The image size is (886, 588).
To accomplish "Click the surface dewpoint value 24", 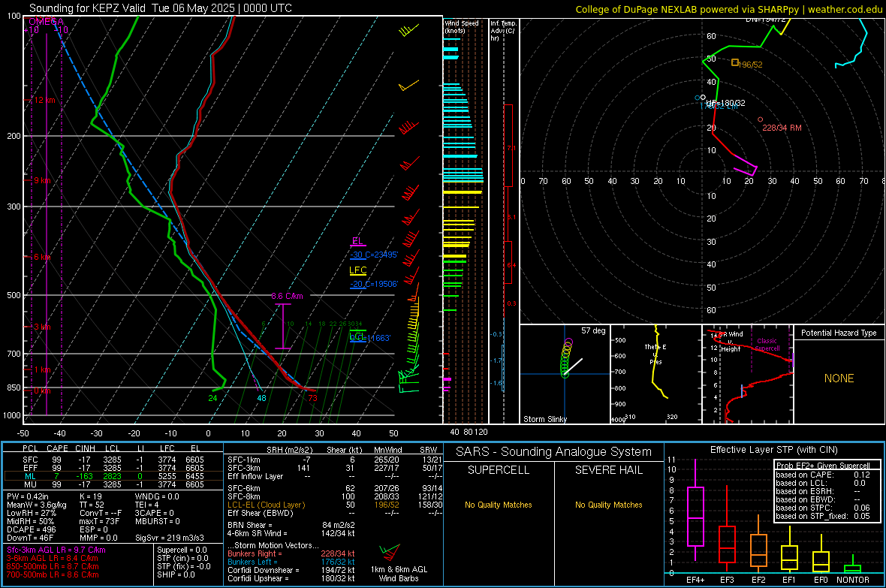I will click(212, 398).
